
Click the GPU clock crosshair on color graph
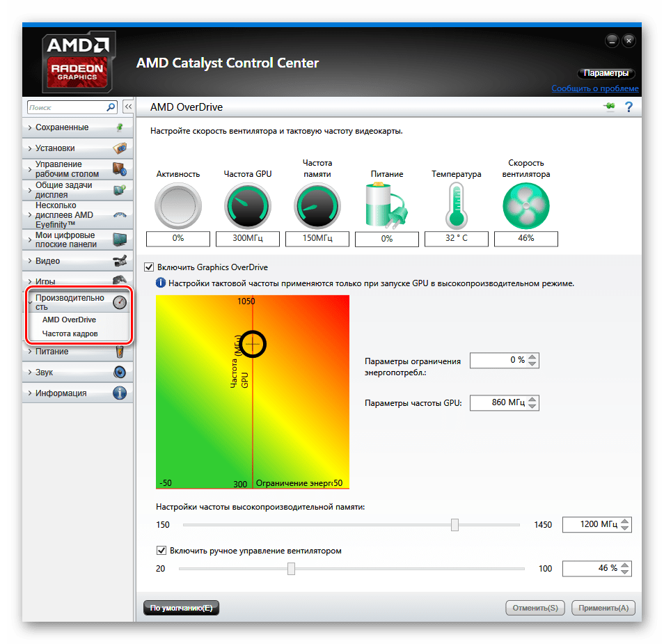click(x=253, y=344)
